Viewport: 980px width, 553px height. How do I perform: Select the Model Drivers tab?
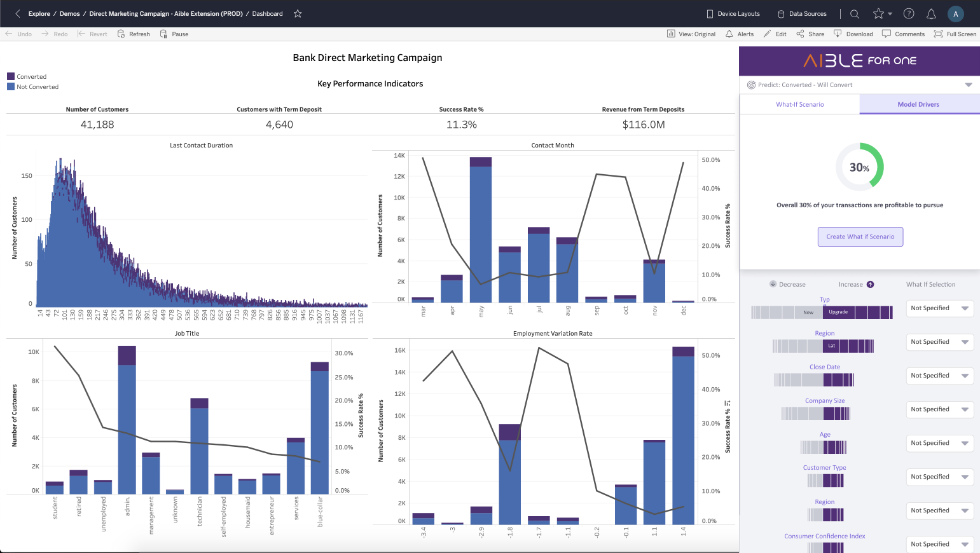[918, 104]
